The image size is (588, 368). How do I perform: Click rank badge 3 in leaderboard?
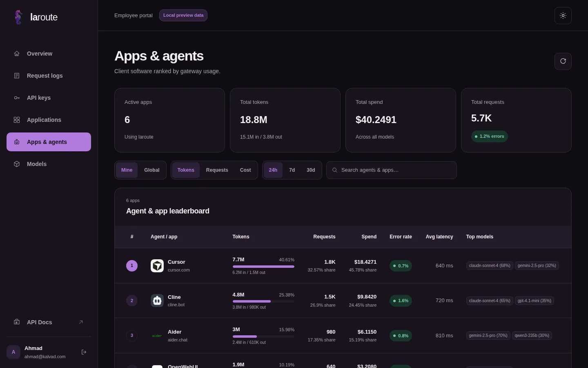click(132, 336)
